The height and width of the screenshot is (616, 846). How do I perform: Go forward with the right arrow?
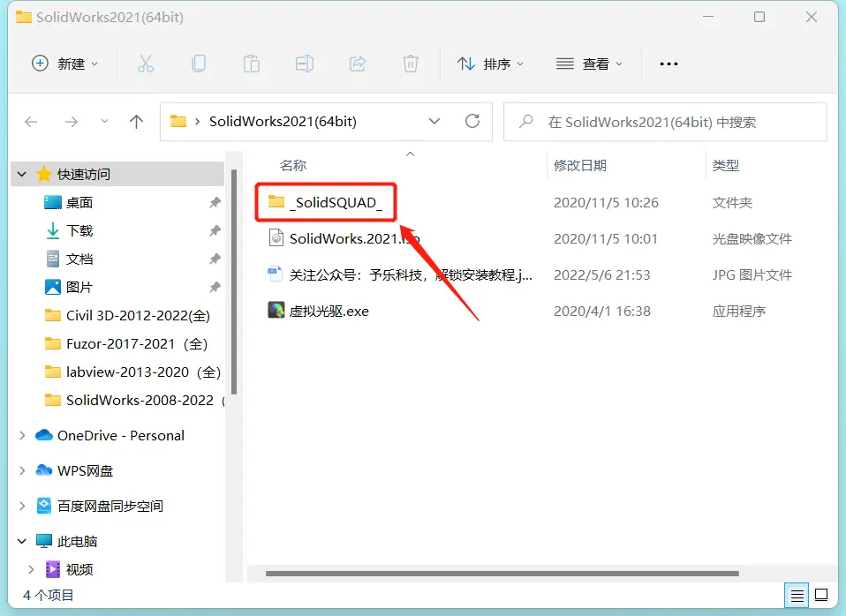[x=72, y=122]
